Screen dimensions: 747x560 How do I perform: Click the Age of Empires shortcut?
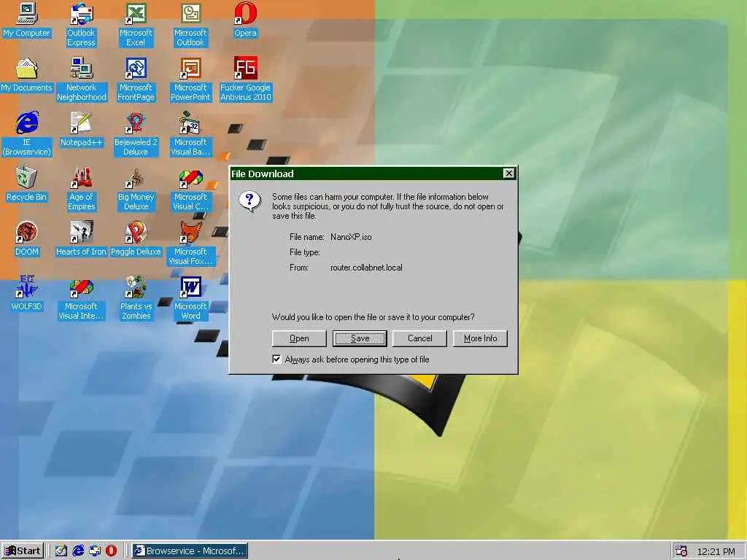pyautogui.click(x=82, y=189)
